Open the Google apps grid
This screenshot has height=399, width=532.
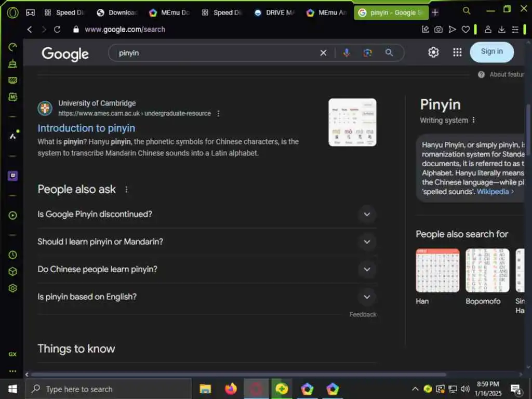tap(457, 52)
